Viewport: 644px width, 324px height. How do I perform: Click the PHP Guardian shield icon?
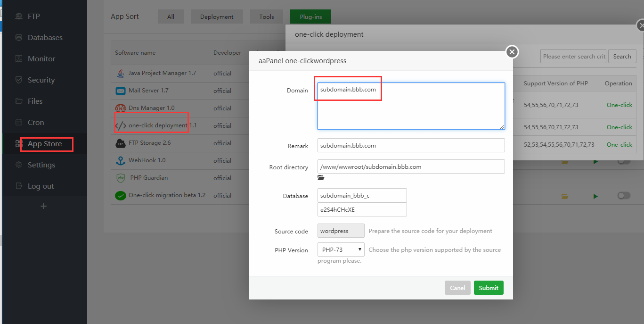pos(121,178)
